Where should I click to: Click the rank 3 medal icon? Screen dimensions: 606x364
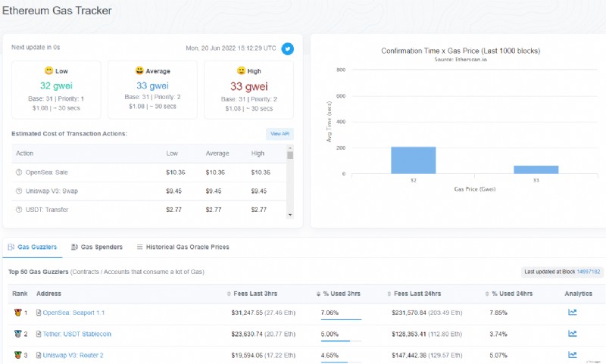(x=17, y=355)
